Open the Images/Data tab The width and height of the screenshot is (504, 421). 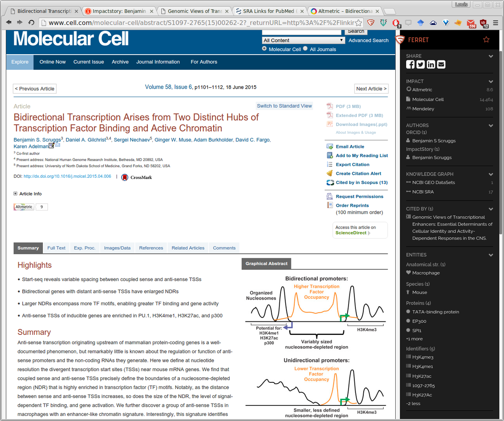(x=117, y=248)
